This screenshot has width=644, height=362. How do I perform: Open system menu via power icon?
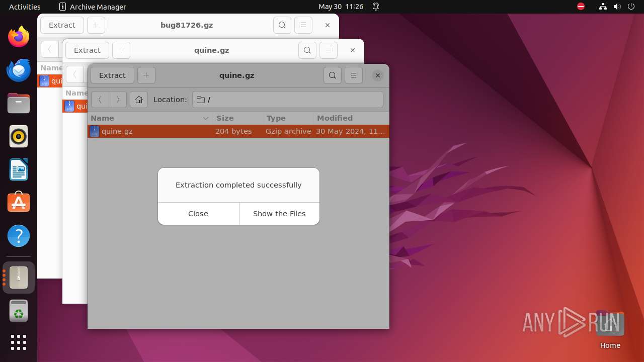tap(631, 7)
